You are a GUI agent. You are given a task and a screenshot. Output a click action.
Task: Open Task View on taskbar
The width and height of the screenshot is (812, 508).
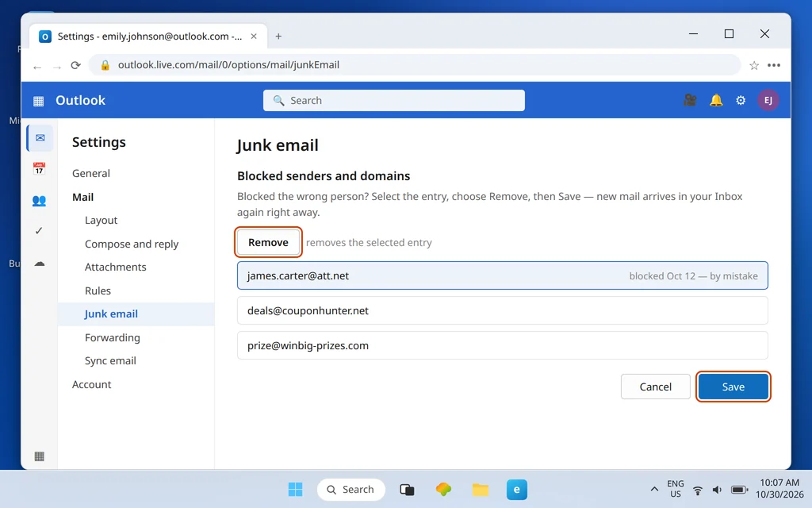[407, 489]
